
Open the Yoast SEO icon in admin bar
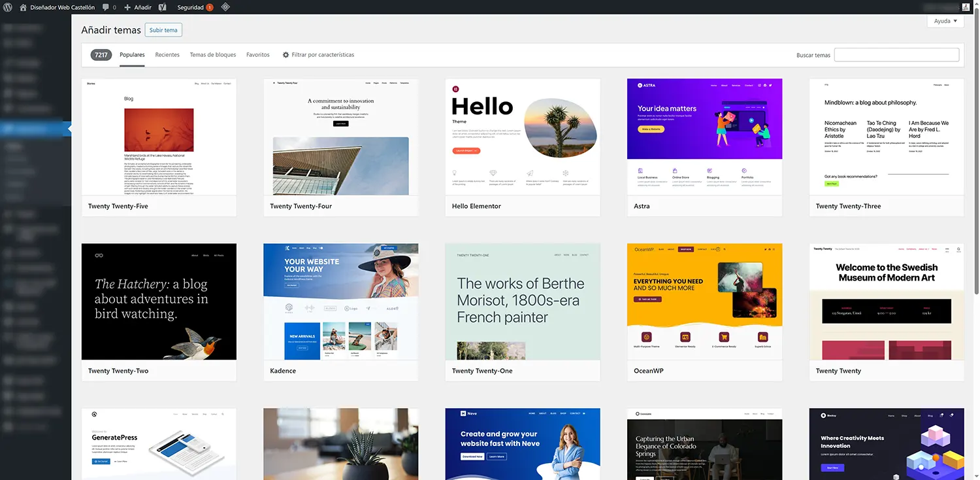tap(161, 7)
